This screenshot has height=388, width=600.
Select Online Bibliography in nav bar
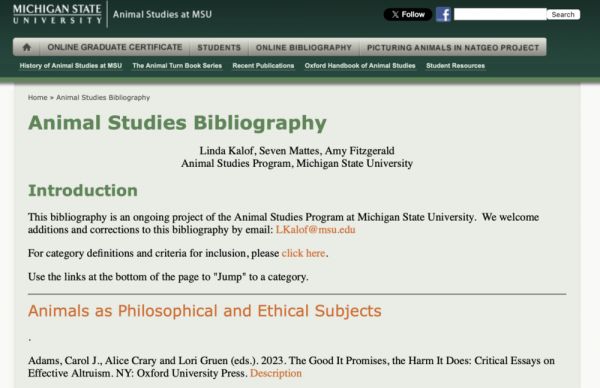coord(304,47)
